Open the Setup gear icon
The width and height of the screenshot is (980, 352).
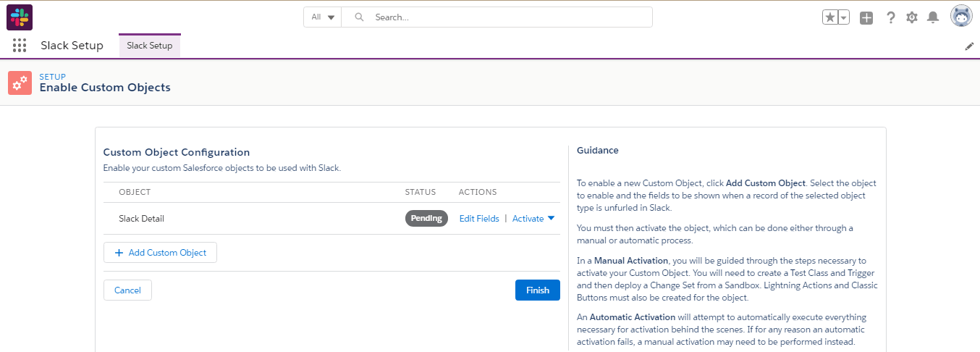coord(912,17)
